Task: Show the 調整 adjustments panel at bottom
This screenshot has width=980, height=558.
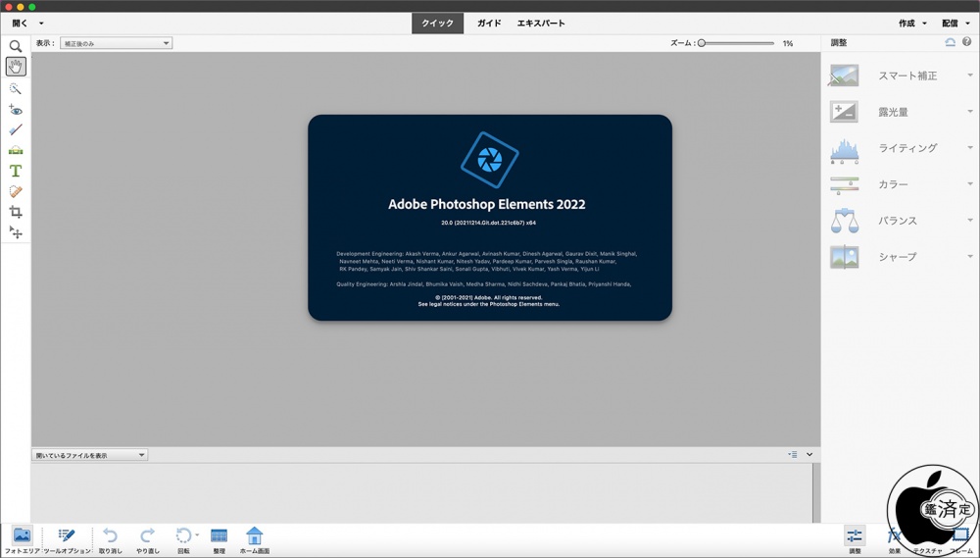Action: 855,540
